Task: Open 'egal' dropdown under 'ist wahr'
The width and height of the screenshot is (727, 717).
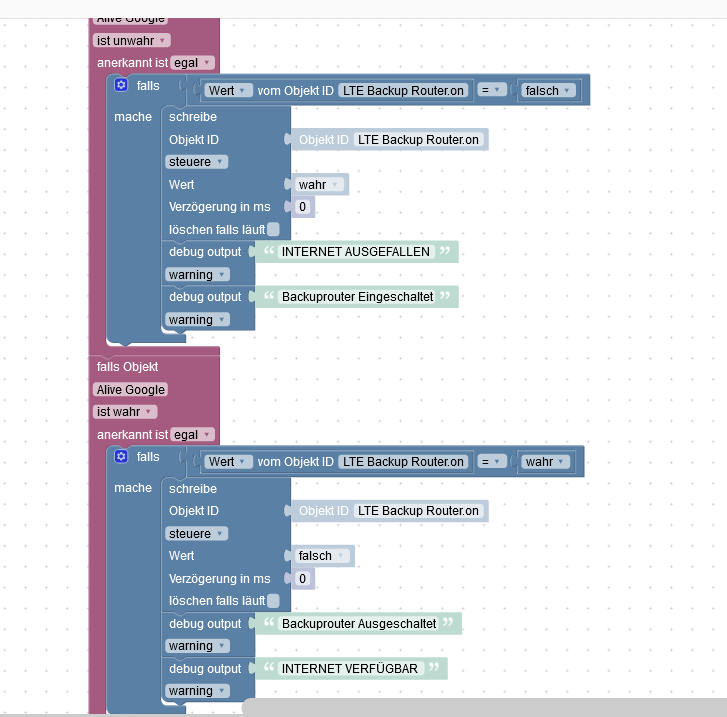Action: click(192, 435)
